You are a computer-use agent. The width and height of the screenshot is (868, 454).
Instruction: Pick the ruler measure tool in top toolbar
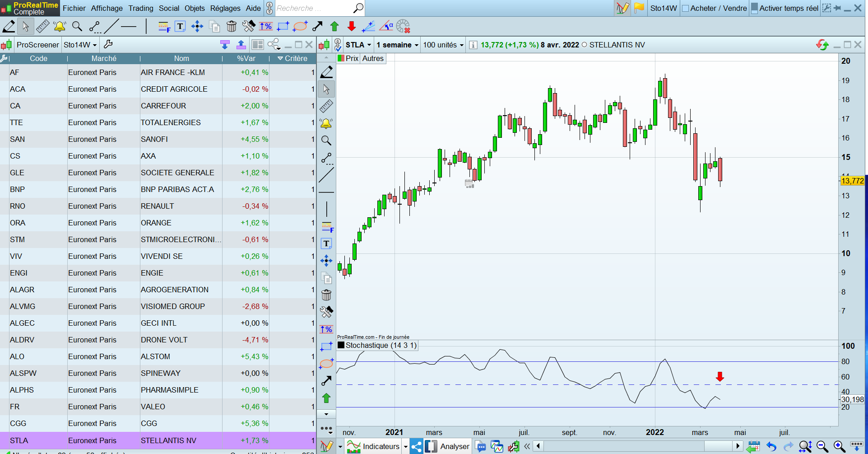point(43,27)
